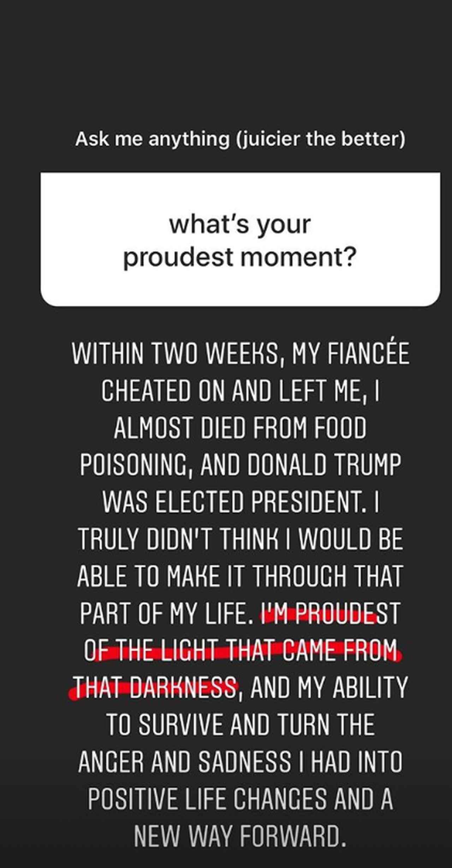The width and height of the screenshot is (452, 868).
Task: Click the red-highlighted "OF THE LIGHT THAT CAME FROM"
Action: coord(240,651)
